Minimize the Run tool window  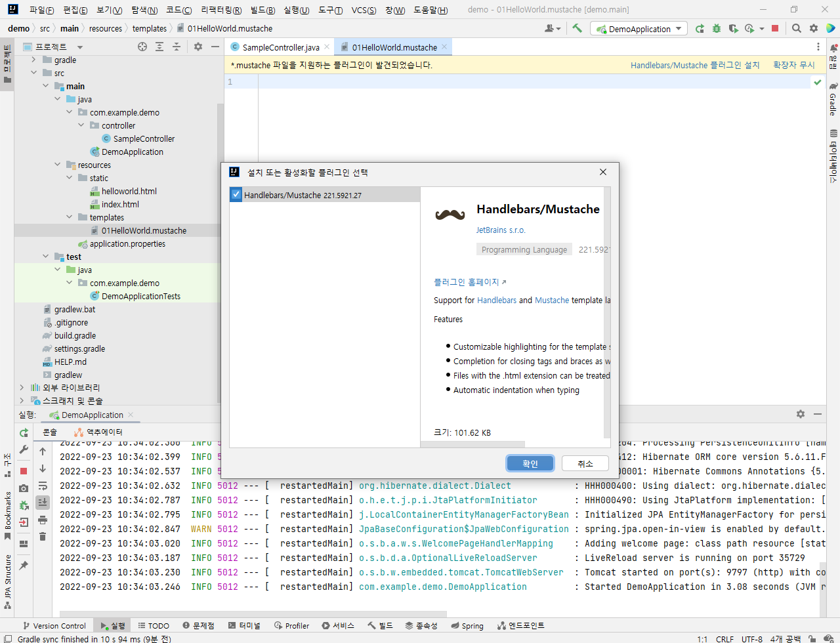818,414
